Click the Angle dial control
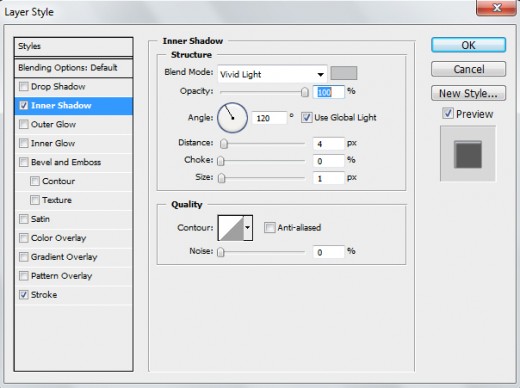 [232, 118]
